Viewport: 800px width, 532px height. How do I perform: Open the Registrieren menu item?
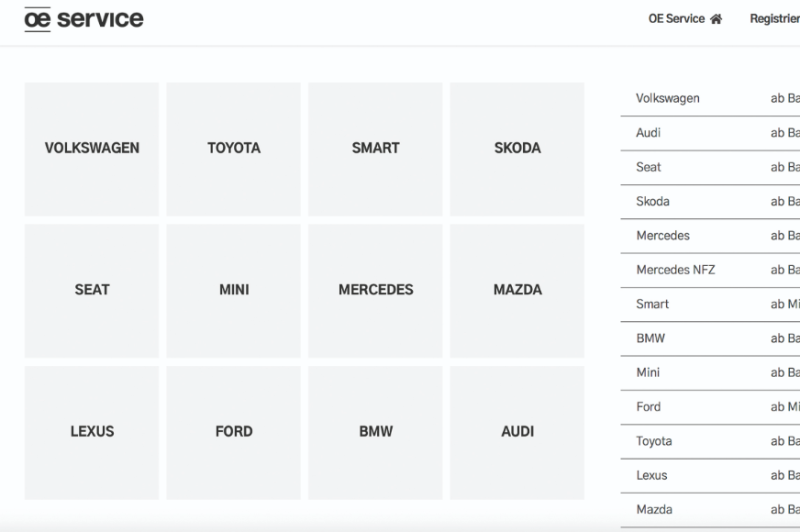click(x=775, y=19)
